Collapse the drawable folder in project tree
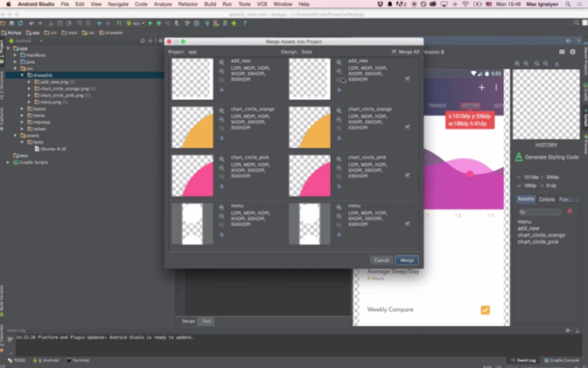Image resolution: width=588 pixels, height=368 pixels. [22, 75]
